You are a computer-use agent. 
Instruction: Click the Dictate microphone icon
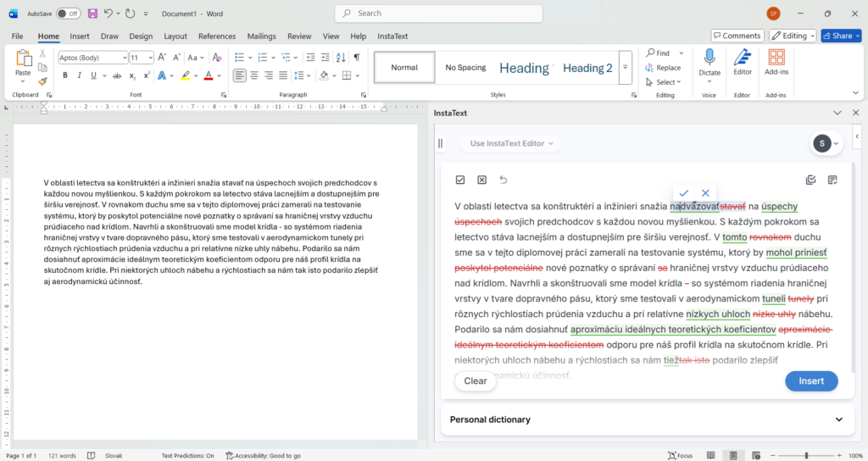click(709, 58)
